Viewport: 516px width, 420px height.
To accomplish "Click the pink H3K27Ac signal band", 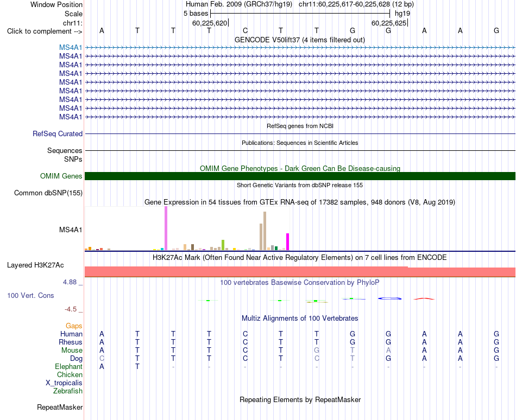I will pos(300,272).
